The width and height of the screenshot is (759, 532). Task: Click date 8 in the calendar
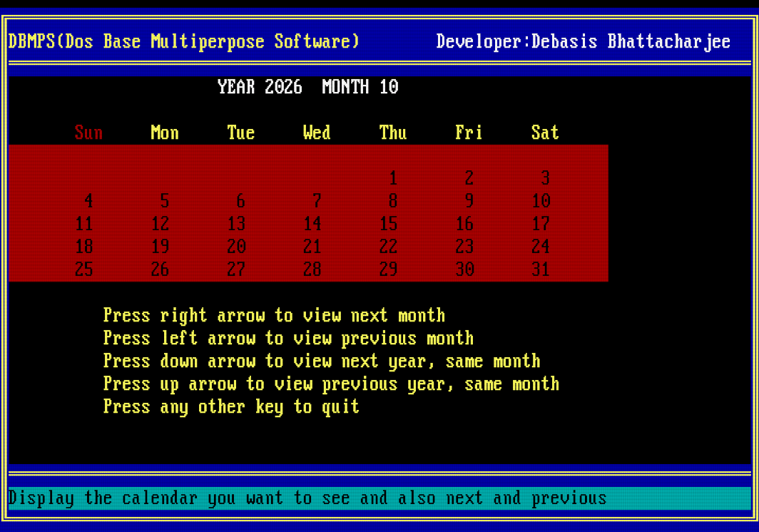click(393, 201)
